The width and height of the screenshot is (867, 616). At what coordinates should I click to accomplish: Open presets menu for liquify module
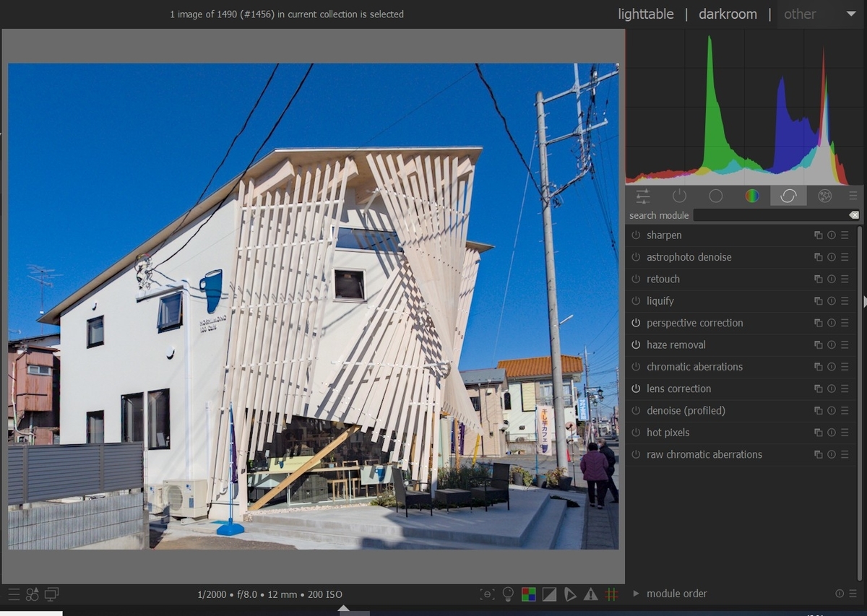point(845,301)
